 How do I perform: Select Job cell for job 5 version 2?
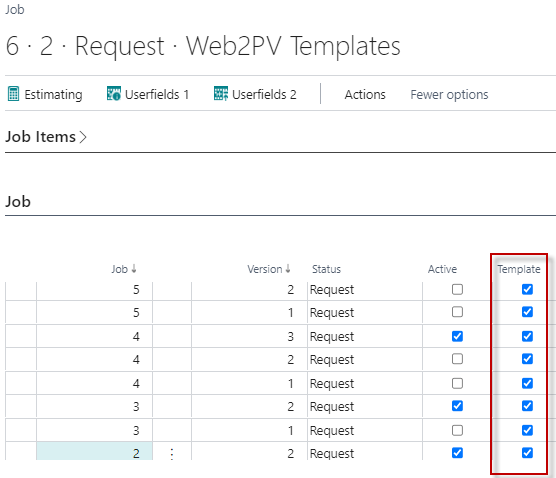(94, 291)
